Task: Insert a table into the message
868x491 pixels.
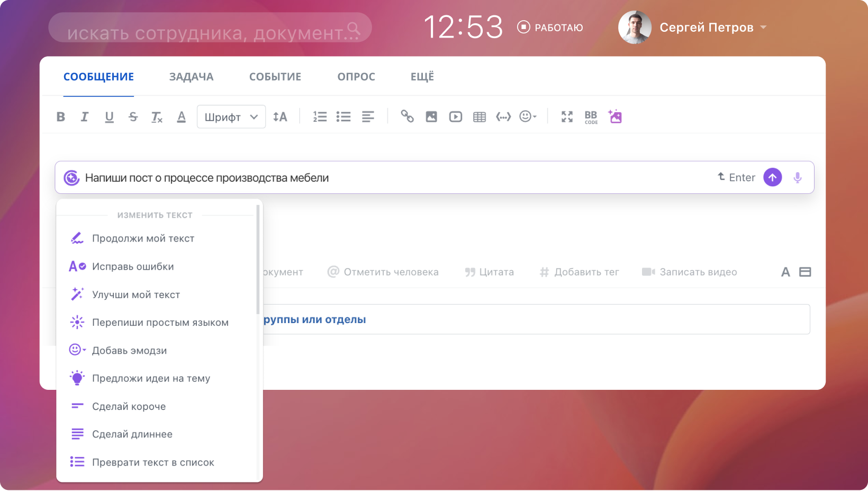Action: [479, 117]
